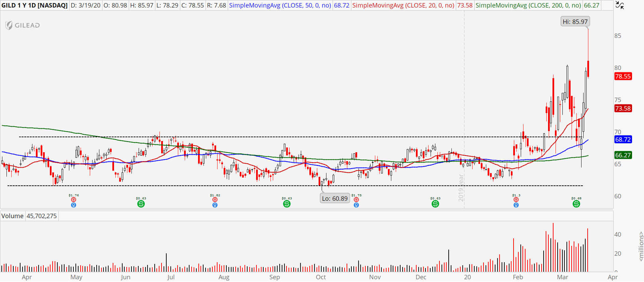The height and width of the screenshot is (282, 644).
Task: Click the green SimpleMovingAvg (CLOSE, 200) study label
Action: 528,5
